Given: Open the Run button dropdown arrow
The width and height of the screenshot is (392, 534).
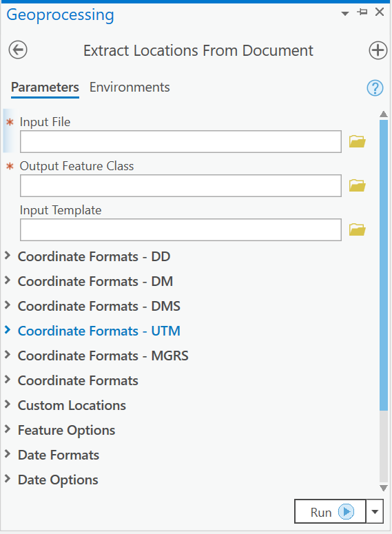Looking at the screenshot, I should point(375,511).
